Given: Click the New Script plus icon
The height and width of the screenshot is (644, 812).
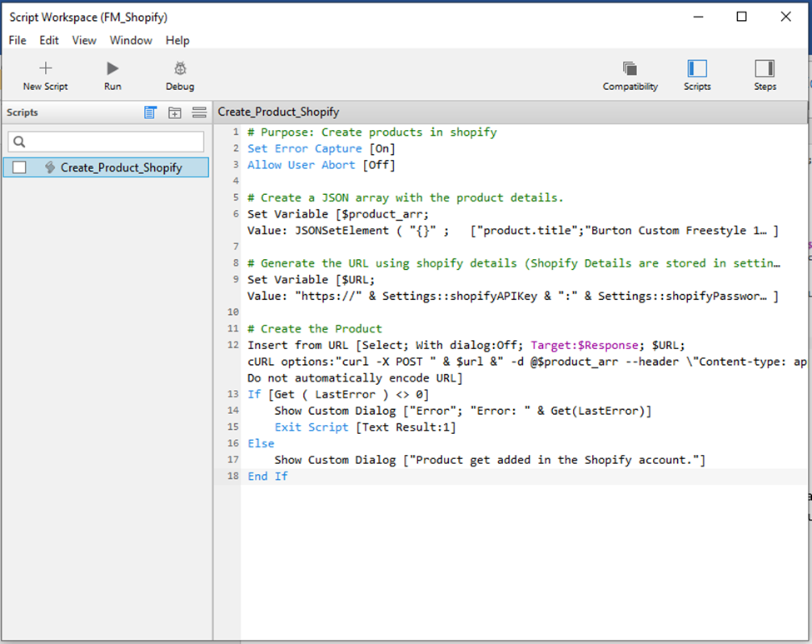Looking at the screenshot, I should click(x=45, y=68).
